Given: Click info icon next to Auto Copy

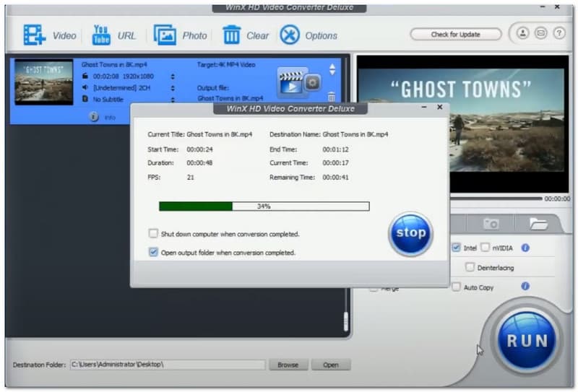Looking at the screenshot, I should pyautogui.click(x=525, y=287).
